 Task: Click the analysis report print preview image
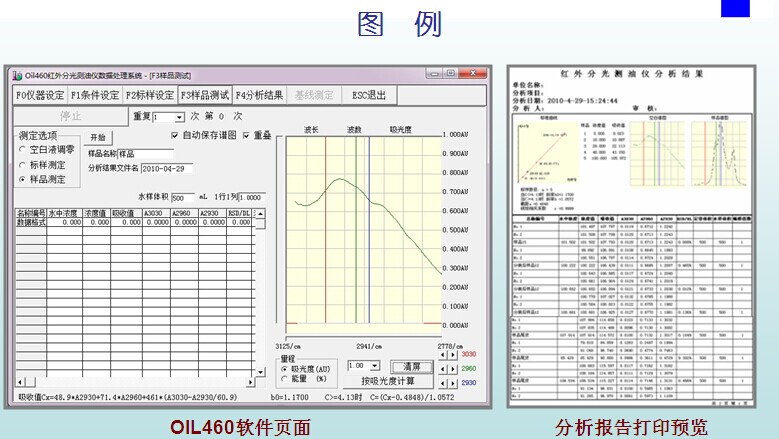(x=631, y=236)
